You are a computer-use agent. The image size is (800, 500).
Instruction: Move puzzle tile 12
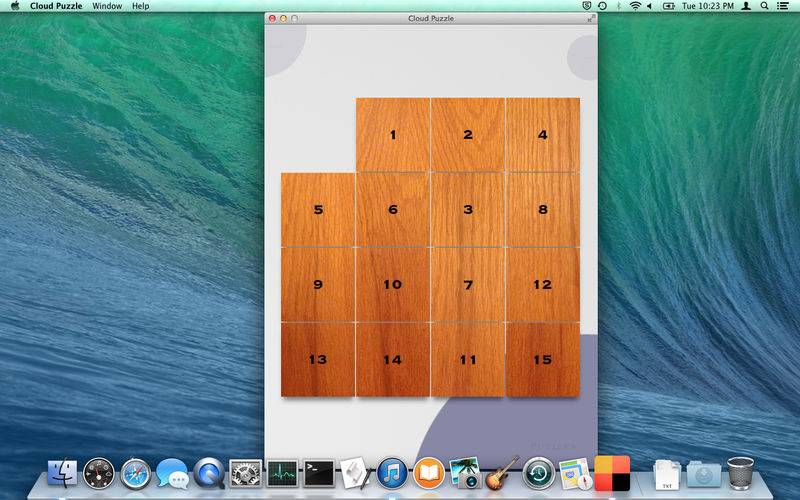pos(543,285)
